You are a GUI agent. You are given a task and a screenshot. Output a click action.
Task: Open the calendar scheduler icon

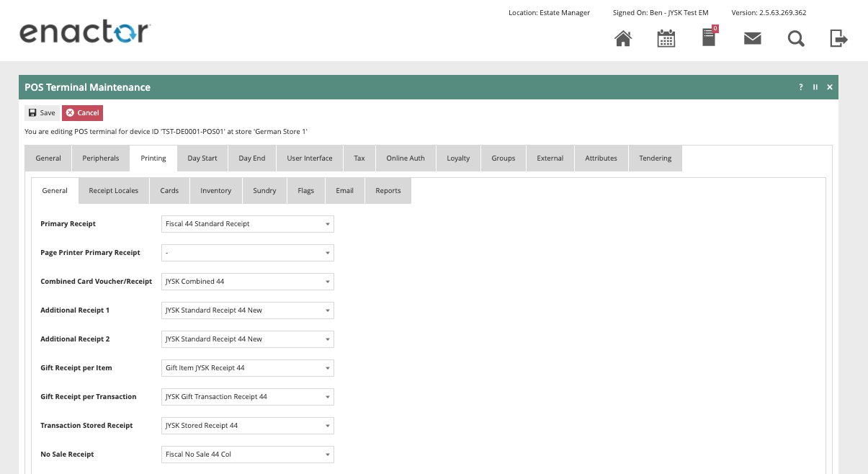pos(666,38)
